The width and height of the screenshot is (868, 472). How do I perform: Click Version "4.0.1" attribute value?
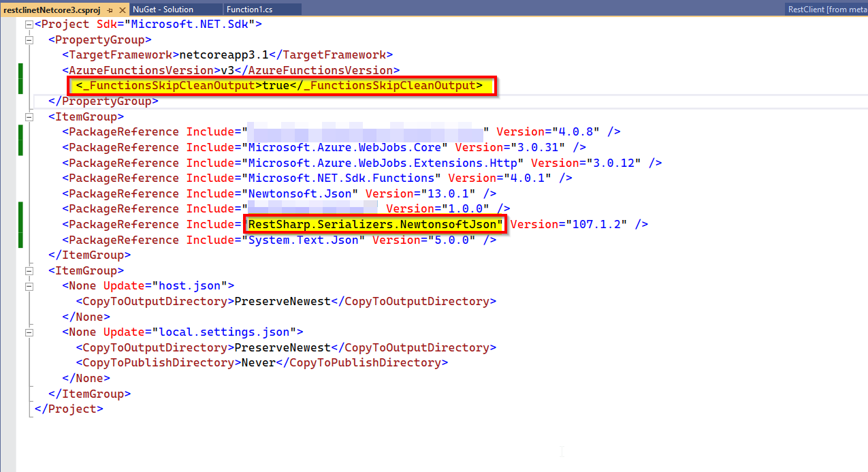(527, 178)
